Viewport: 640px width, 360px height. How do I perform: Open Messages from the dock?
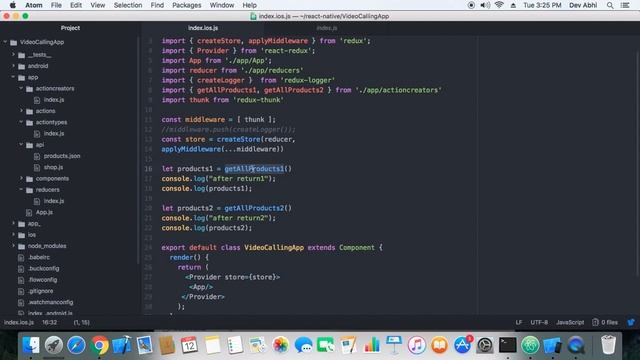pos(303,345)
